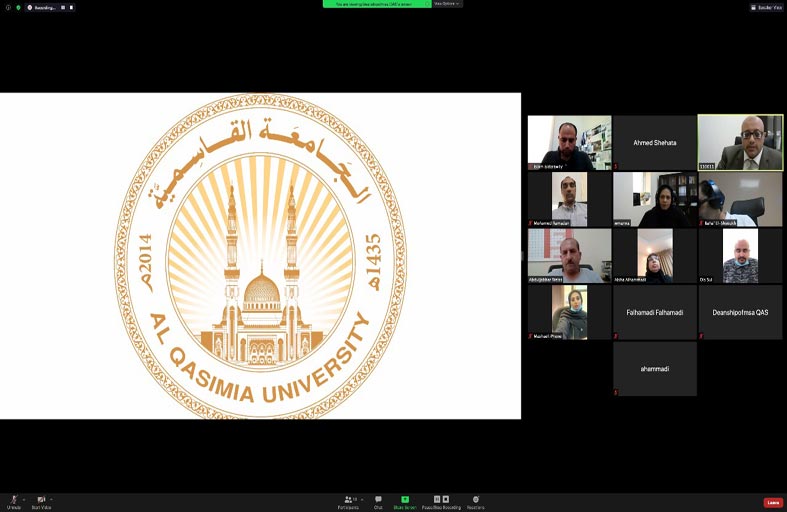Open the Chat panel

378,501
